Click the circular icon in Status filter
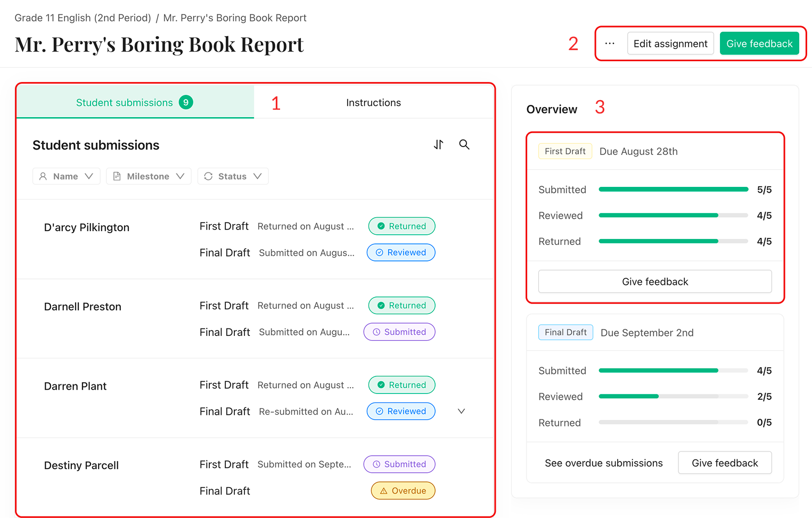812x518 pixels. (x=208, y=176)
